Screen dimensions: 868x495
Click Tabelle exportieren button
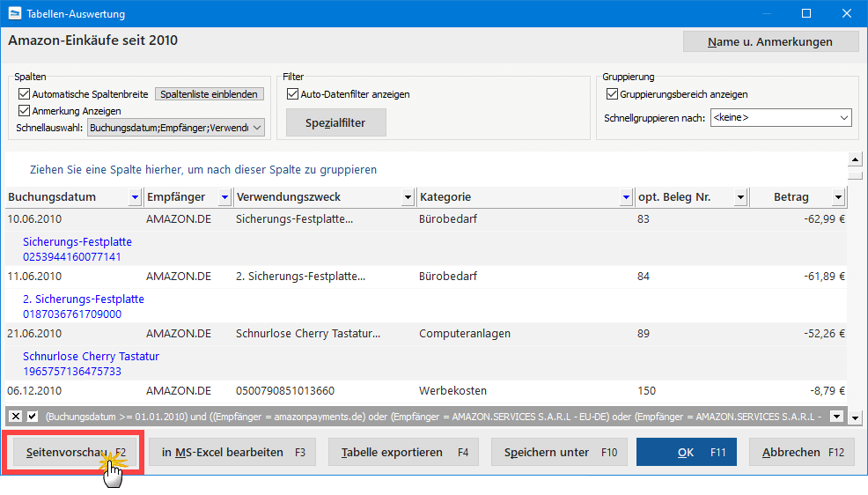click(403, 453)
